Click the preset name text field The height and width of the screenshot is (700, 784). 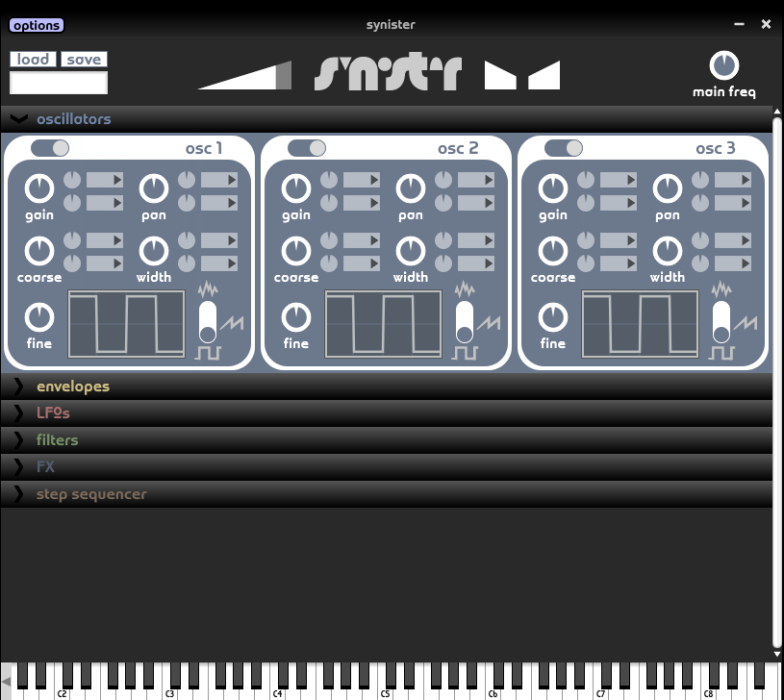tap(58, 83)
